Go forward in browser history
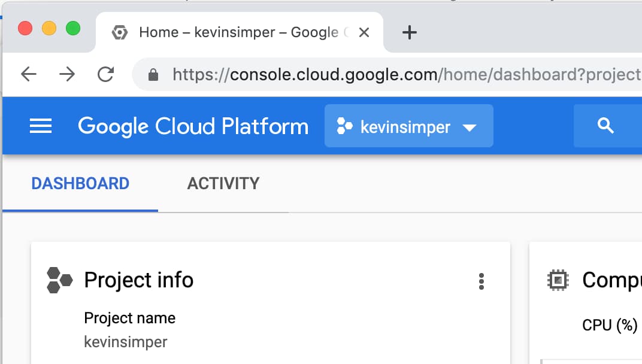Screen dimensions: 642x364 point(67,74)
